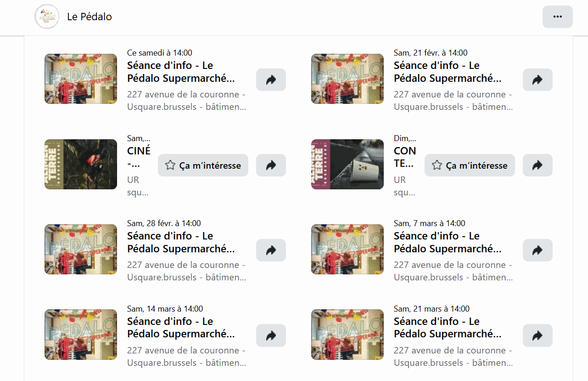The image size is (588, 381).
Task: Click the Sam 14 mars event thumbnail
Action: 81,335
